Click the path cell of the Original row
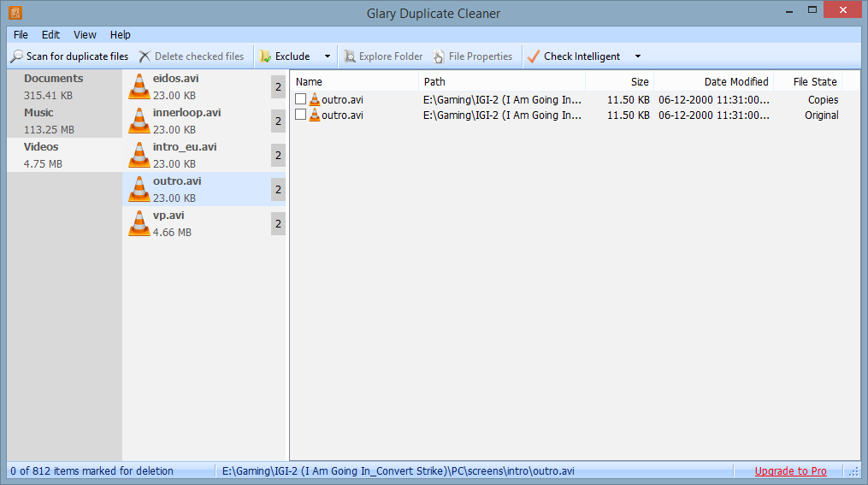The image size is (868, 485). click(x=502, y=115)
